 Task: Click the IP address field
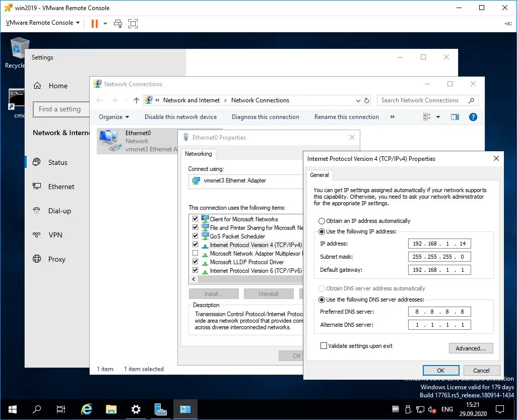439,244
